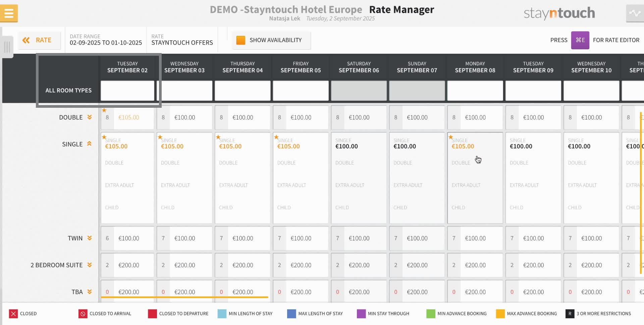Click the star icon on DOUBLE September 02
The height and width of the screenshot is (325, 644).
pyautogui.click(x=104, y=110)
